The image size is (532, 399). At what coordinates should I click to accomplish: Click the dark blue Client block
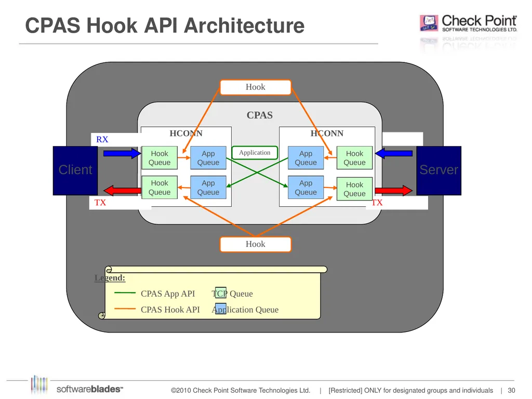click(75, 170)
